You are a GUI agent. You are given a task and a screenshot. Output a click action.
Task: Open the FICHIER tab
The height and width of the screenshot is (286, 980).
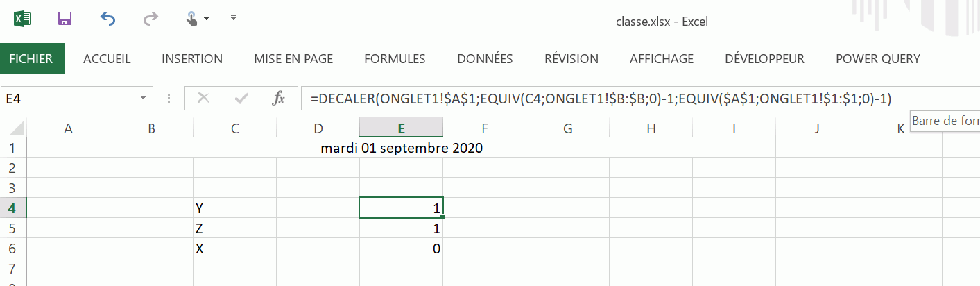[x=31, y=59]
